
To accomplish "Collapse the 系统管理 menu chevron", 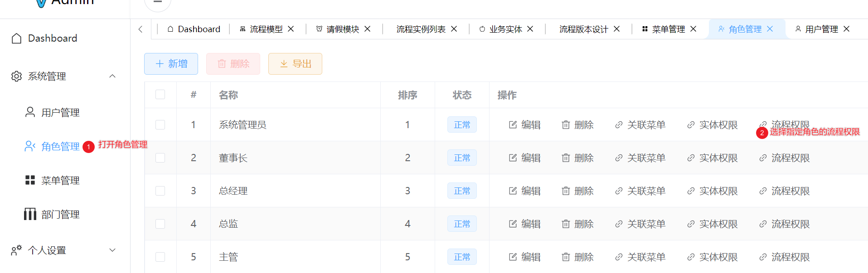I will (x=112, y=76).
